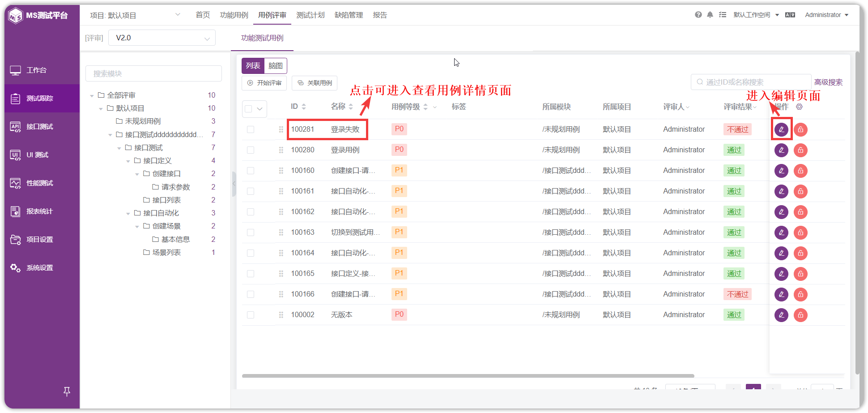Screen dimensions: 868x413
Task: Open the task list icon in header
Action: point(723,15)
